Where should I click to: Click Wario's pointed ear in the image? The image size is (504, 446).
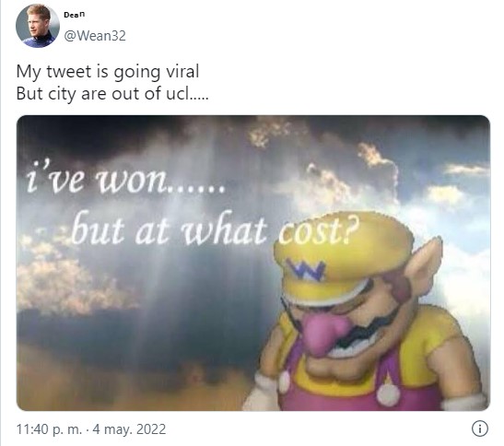pos(424,264)
